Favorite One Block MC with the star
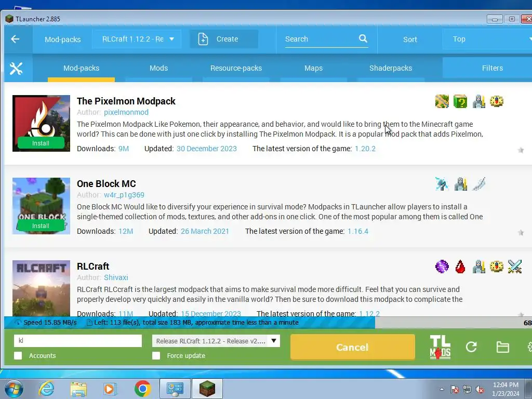 [x=521, y=233]
